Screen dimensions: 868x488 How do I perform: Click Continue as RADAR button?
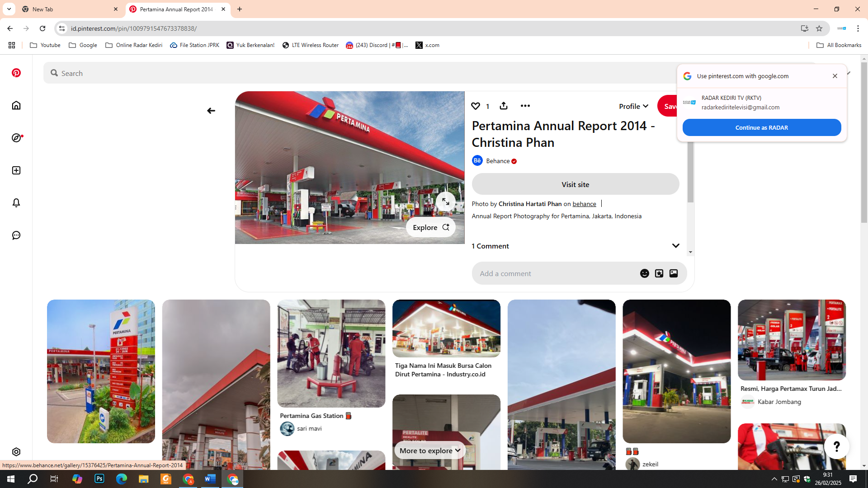[762, 127]
